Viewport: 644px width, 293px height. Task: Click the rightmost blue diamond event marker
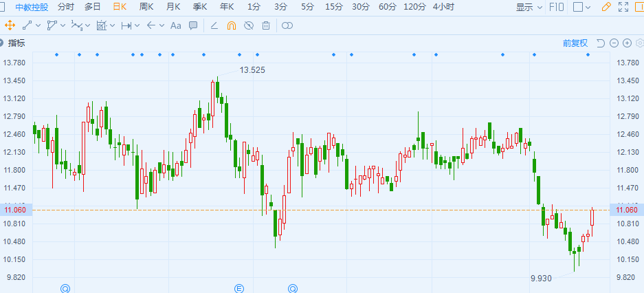(588, 54)
